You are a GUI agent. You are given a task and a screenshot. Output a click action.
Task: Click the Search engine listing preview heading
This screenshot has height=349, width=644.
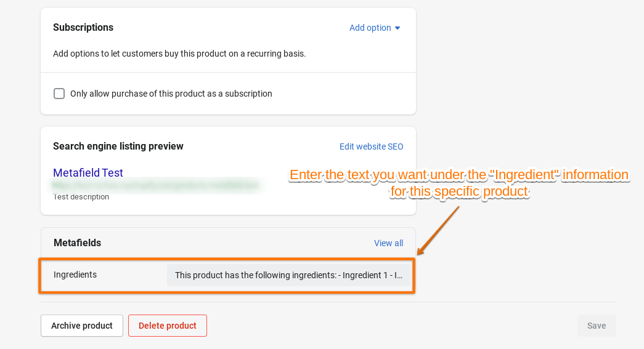coord(118,146)
